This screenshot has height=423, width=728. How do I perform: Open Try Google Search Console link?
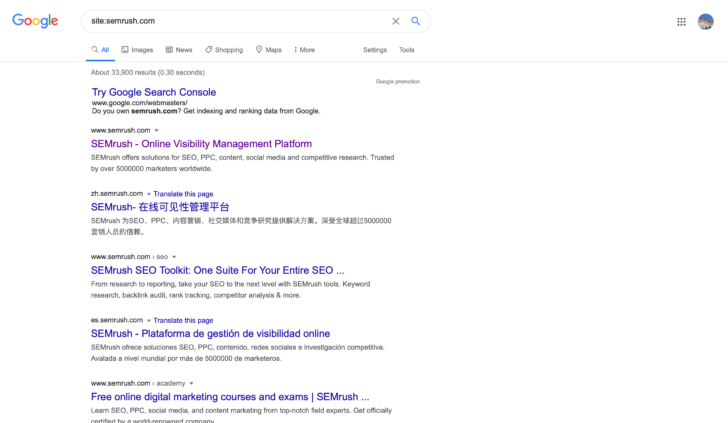[154, 92]
